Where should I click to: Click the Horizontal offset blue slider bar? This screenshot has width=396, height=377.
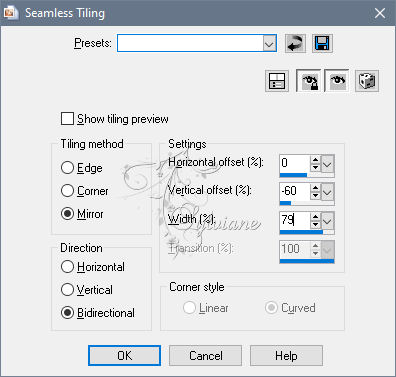coord(293,175)
